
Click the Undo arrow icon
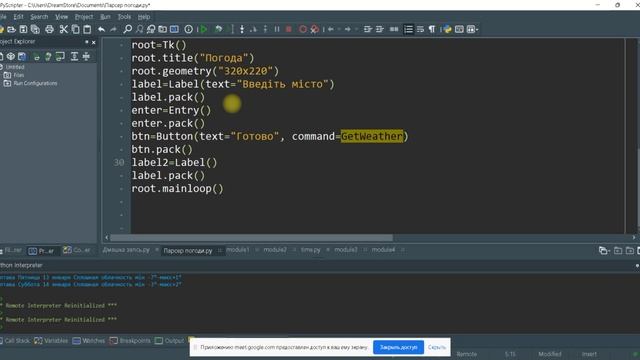[101, 29]
